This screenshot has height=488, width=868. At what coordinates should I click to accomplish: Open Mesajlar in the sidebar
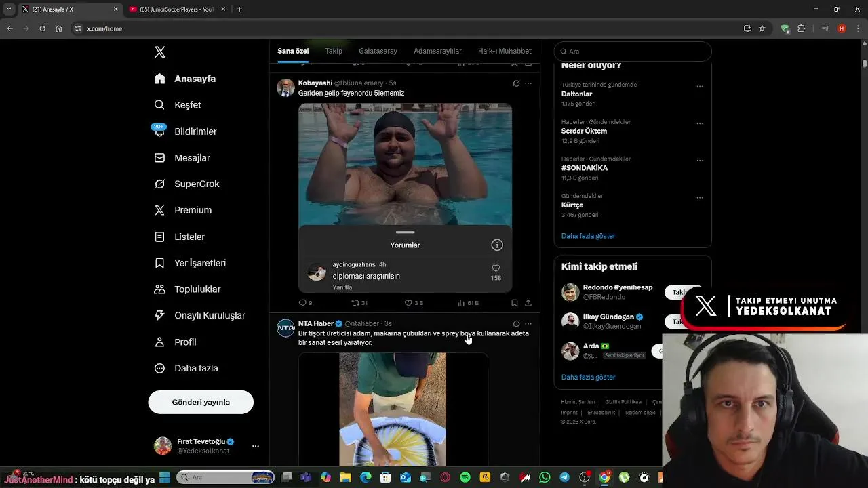[182, 158]
